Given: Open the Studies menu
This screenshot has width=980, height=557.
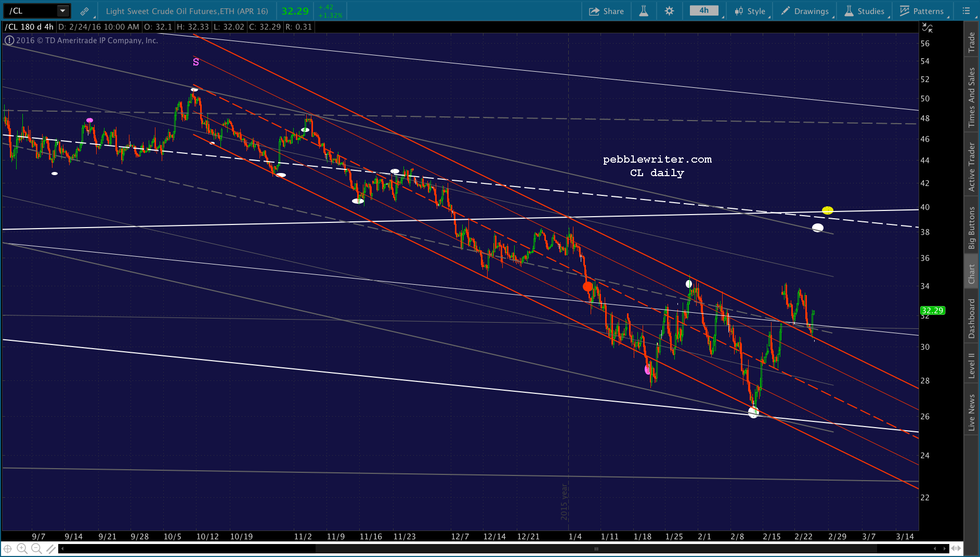Looking at the screenshot, I should point(865,11).
